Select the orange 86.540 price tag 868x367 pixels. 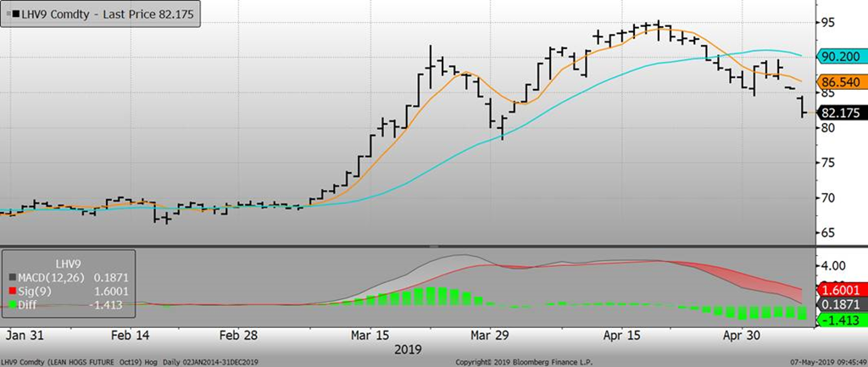(x=840, y=83)
